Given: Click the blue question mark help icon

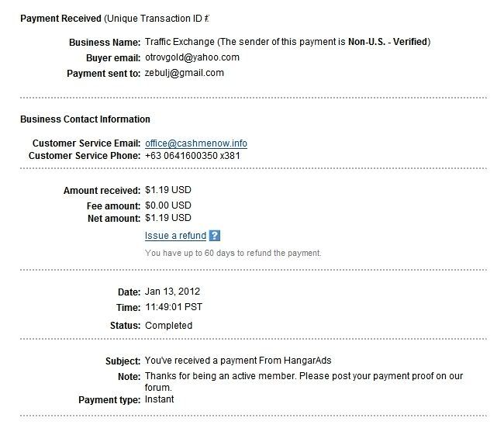Looking at the screenshot, I should [x=214, y=236].
